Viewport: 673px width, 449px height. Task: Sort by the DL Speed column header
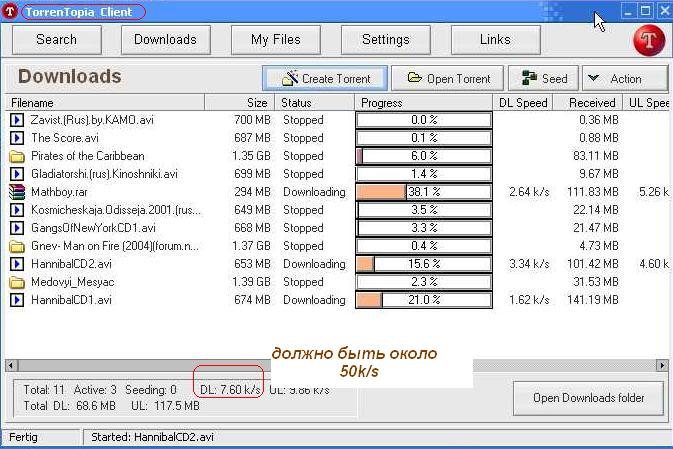click(522, 103)
